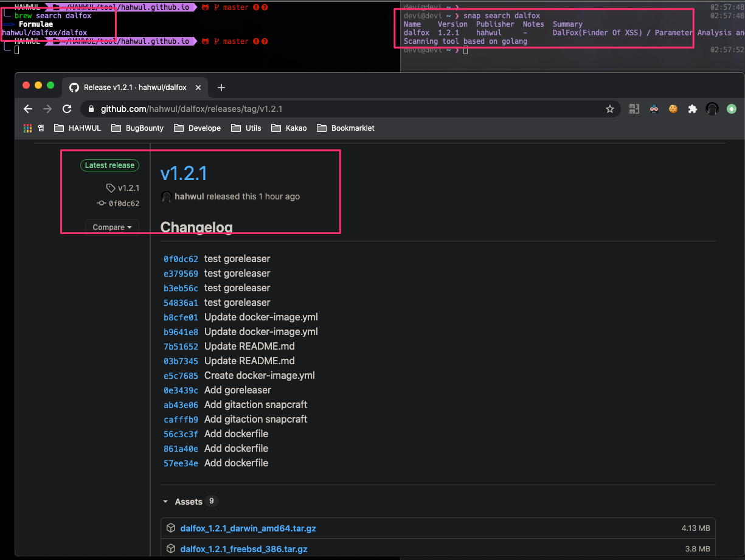Viewport: 745px width, 560px height.
Task: Open changelog commit b9641e8
Action: point(181,332)
